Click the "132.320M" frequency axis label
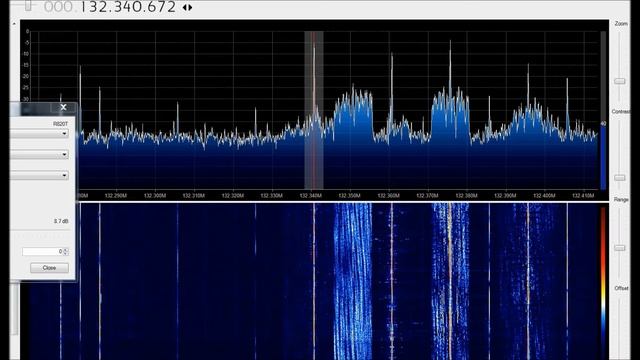Image resolution: width=640 pixels, height=360 pixels. [x=233, y=196]
